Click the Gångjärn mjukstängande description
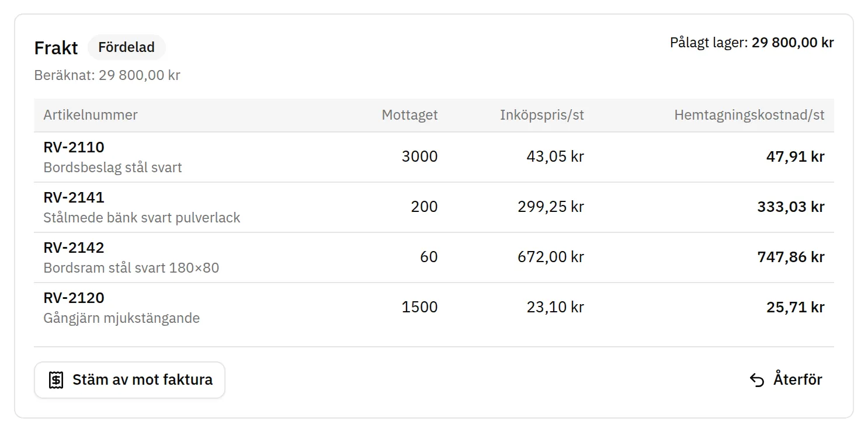 click(121, 318)
